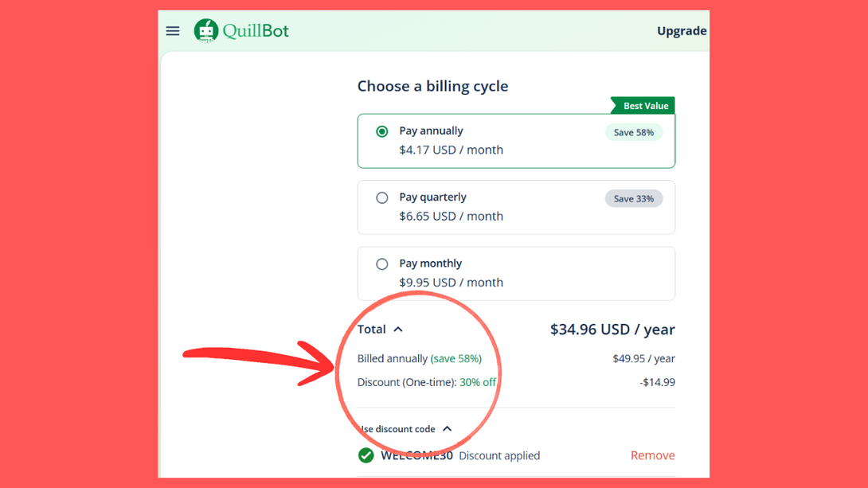Collapse the Use discount code section
Screen dimensions: 868x488
pos(448,428)
